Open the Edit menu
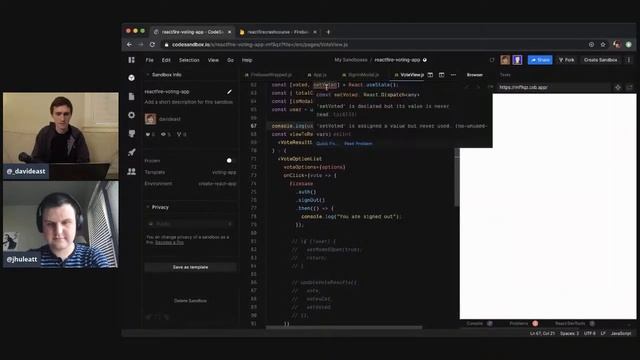The height and width of the screenshot is (360, 640). (x=166, y=60)
